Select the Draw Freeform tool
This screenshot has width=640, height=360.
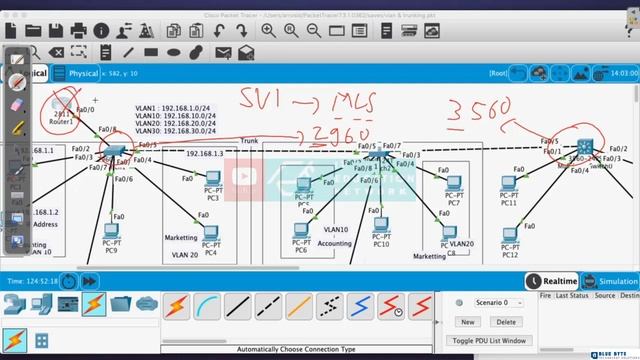(x=196, y=52)
